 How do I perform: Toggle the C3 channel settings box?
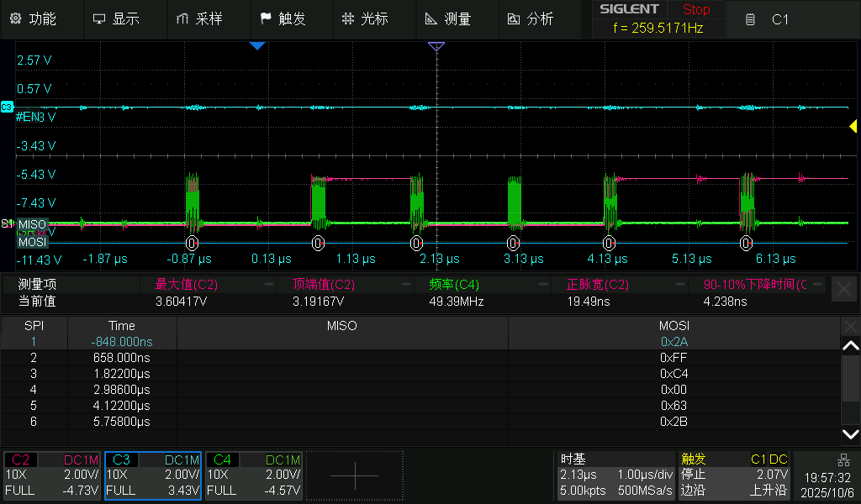tap(153, 475)
